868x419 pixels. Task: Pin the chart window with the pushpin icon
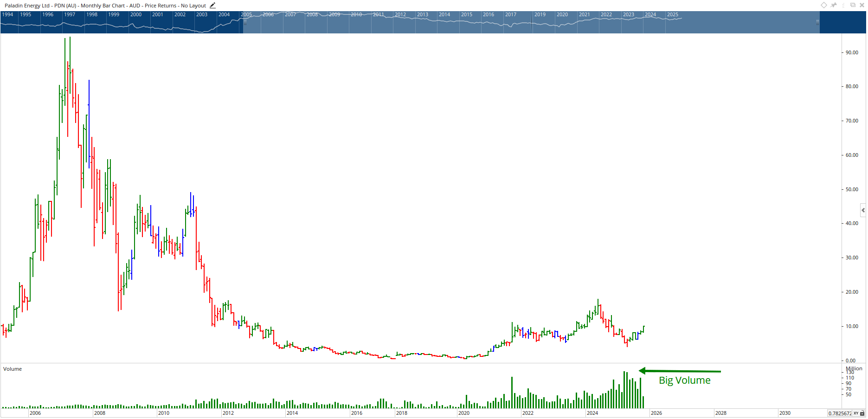pyautogui.click(x=834, y=5)
